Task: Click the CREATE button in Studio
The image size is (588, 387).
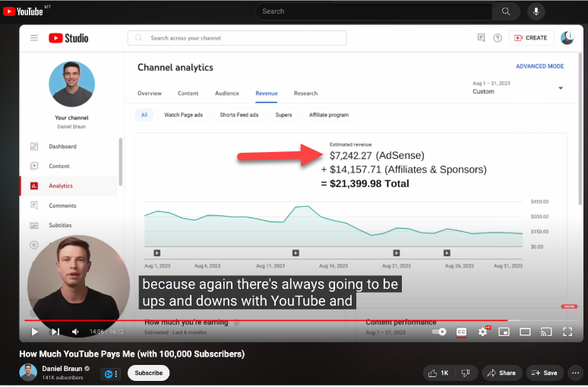Action: pos(531,38)
